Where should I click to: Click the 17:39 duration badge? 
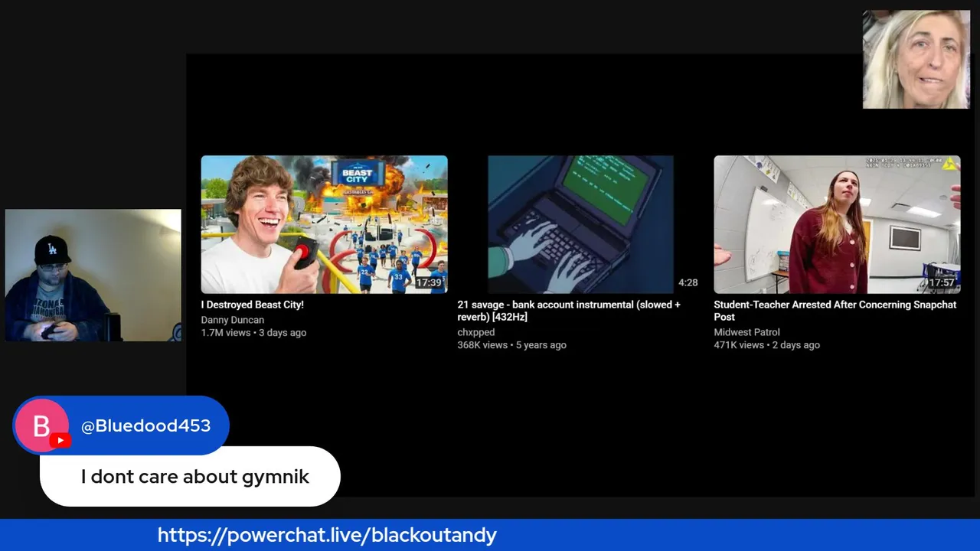point(429,283)
